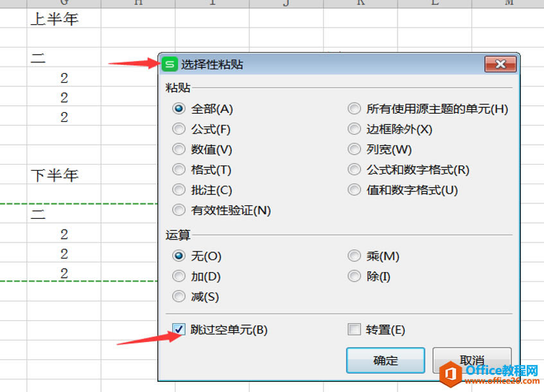Click the 二 cell below 下半年
This screenshot has height=392, width=544.
tap(64, 213)
